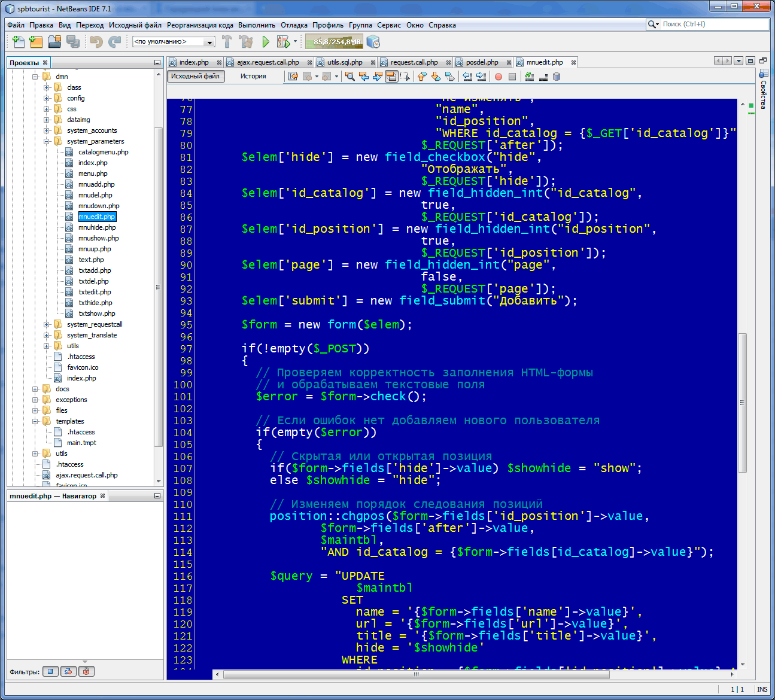Select menu.php in project tree
This screenshot has width=775, height=700.
tap(93, 174)
